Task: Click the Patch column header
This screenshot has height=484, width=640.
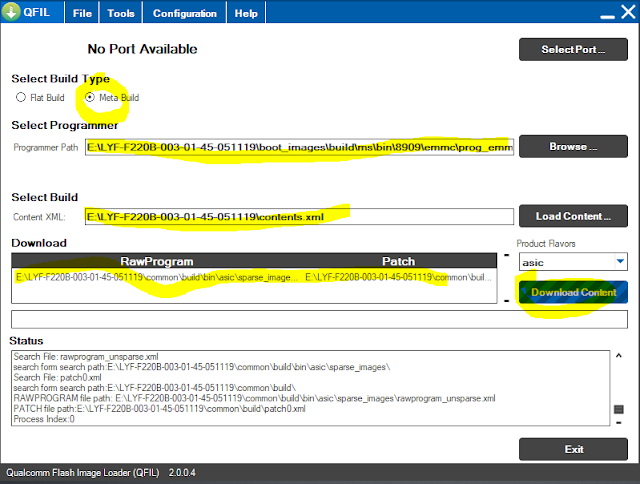Action: pyautogui.click(x=398, y=261)
